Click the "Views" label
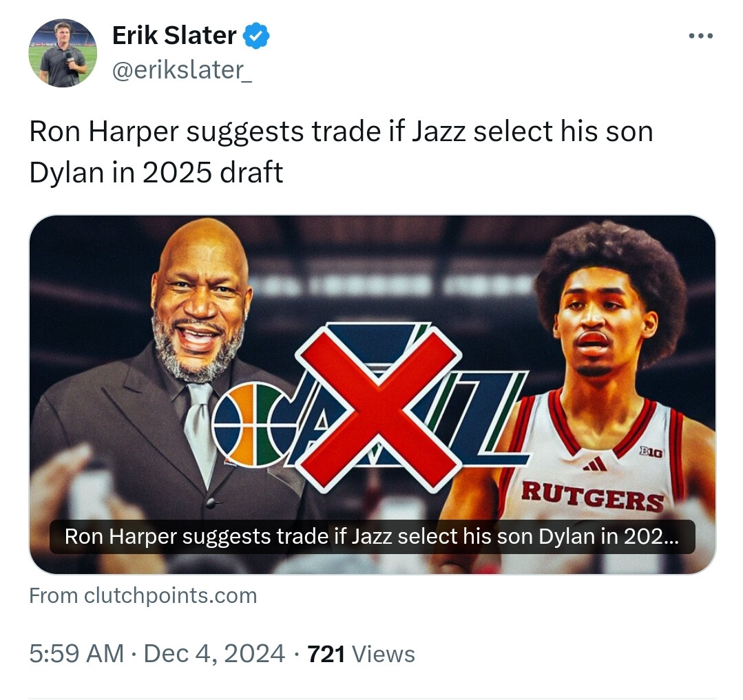Image resolution: width=743 pixels, height=700 pixels. (383, 653)
